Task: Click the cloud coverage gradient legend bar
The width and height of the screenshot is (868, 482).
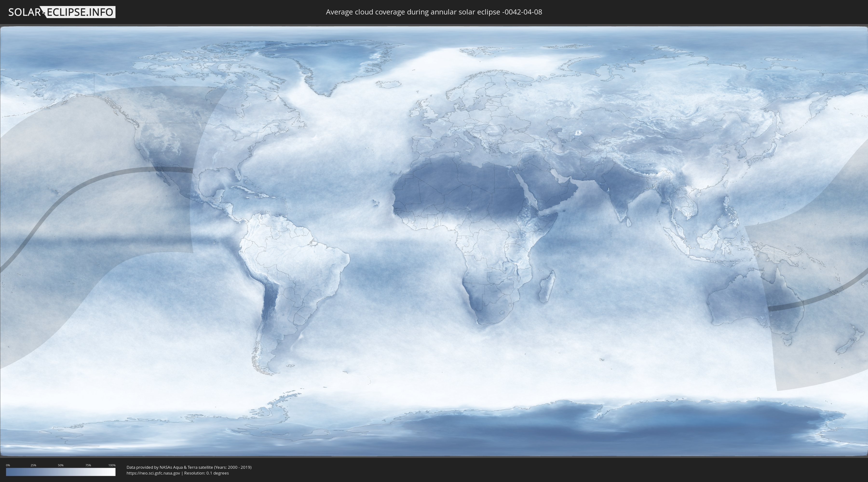Action: (61, 472)
